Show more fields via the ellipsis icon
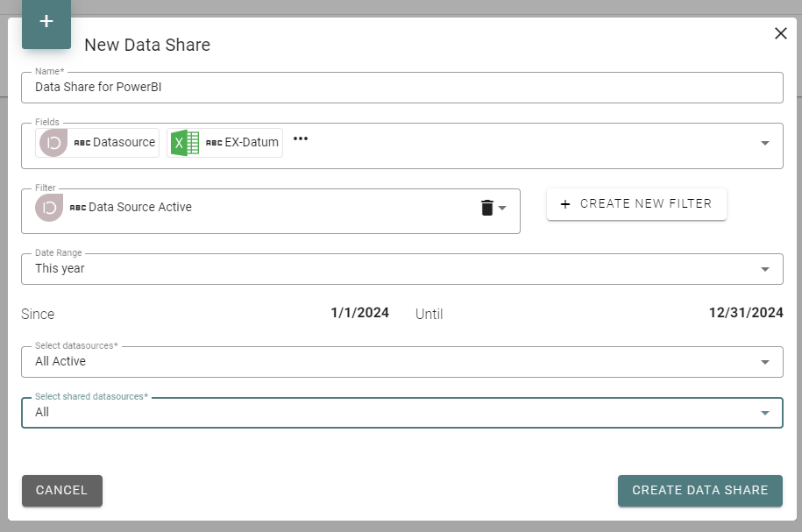 click(301, 139)
